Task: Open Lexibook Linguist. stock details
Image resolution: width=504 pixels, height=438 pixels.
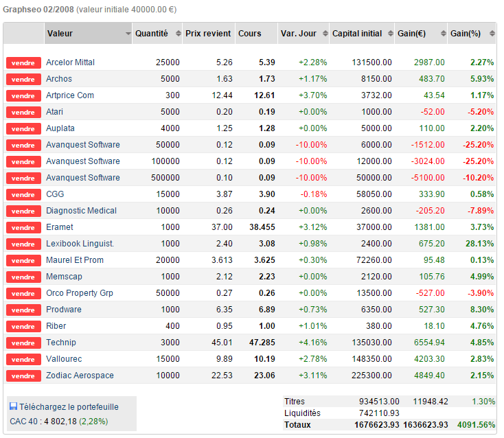Action: click(80, 244)
